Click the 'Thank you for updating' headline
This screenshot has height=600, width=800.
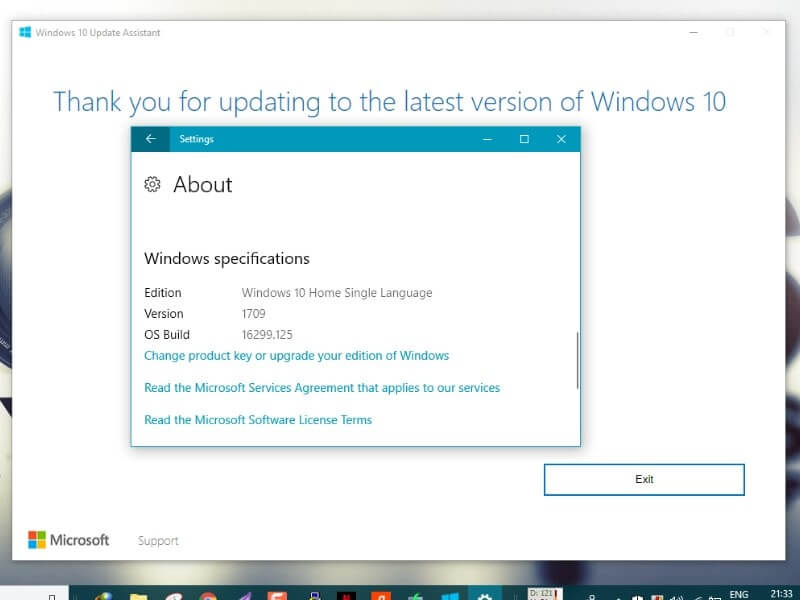point(389,102)
